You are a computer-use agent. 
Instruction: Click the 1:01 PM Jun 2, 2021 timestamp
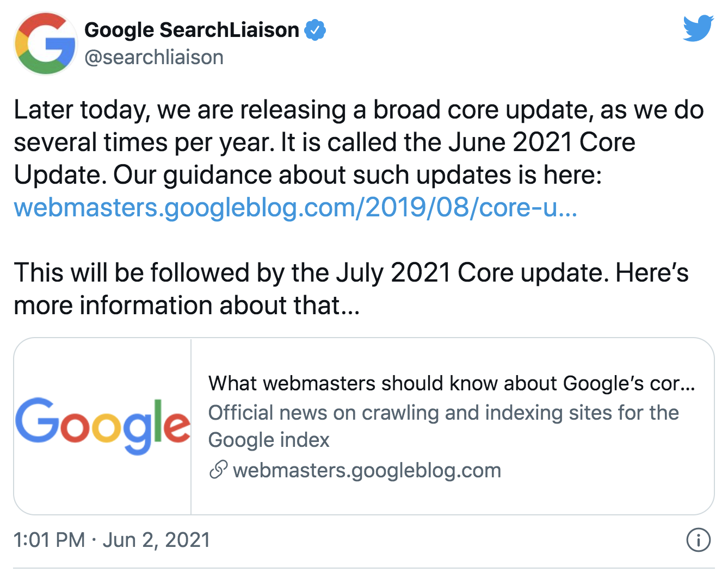pos(112,540)
